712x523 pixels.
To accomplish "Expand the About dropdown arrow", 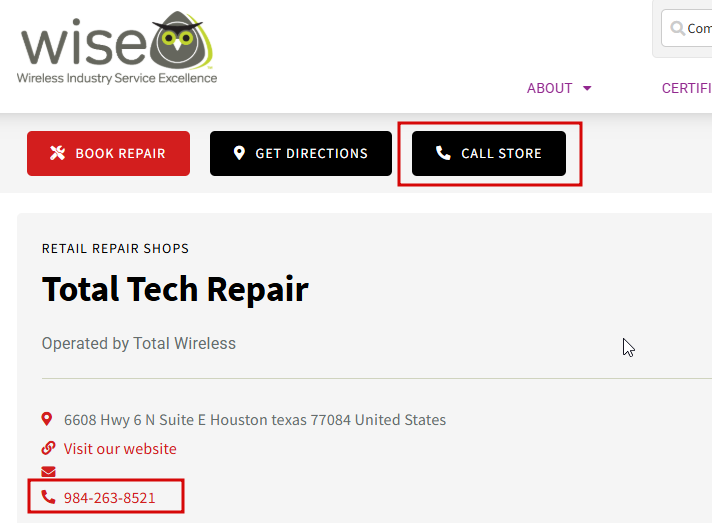I will coord(587,88).
